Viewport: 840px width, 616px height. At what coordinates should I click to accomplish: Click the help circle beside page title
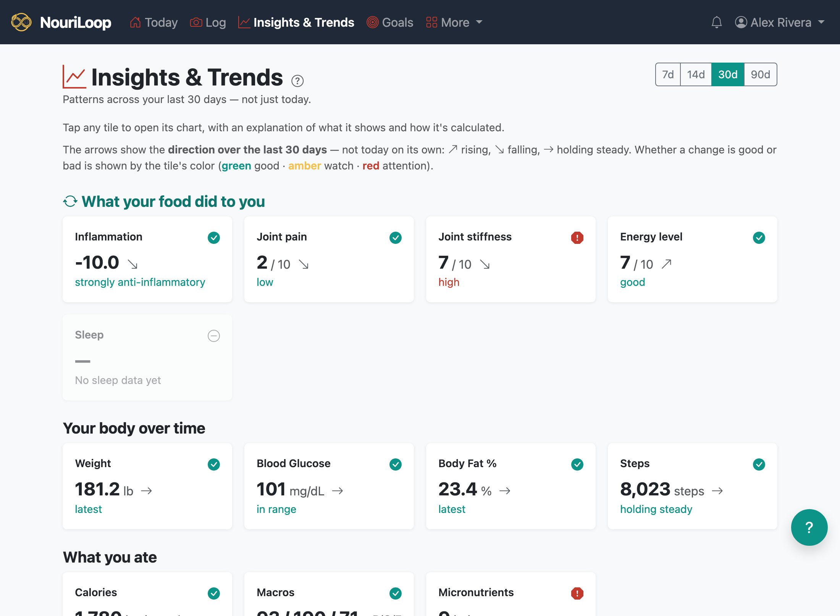tap(297, 81)
